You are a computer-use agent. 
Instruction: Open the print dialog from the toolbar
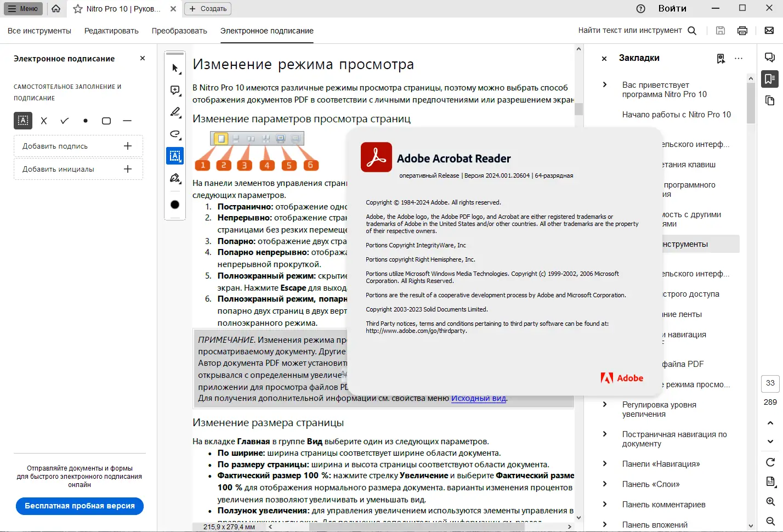point(742,30)
